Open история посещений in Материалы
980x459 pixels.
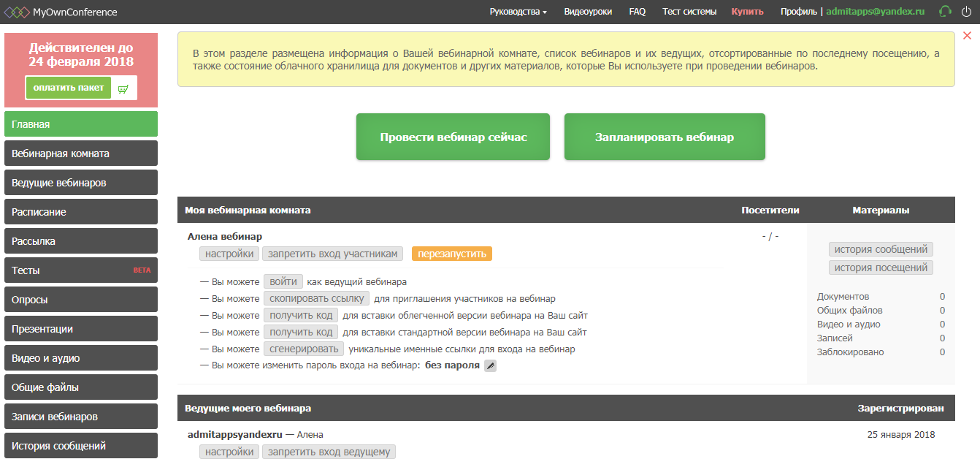tap(881, 268)
